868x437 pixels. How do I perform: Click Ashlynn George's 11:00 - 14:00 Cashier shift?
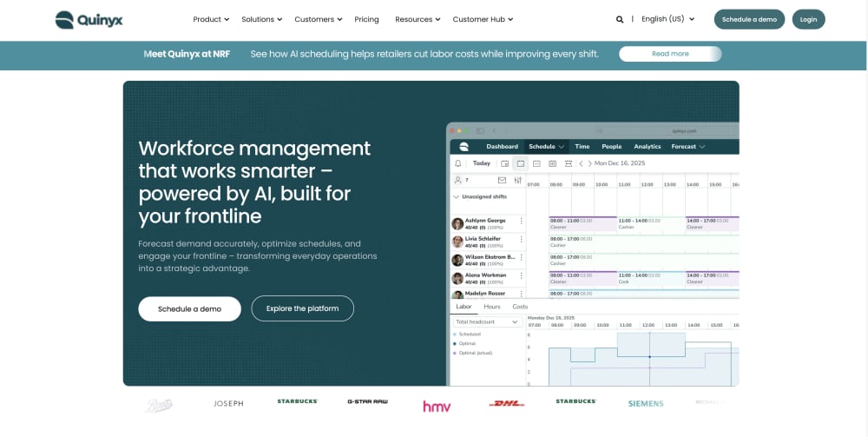[650, 224]
